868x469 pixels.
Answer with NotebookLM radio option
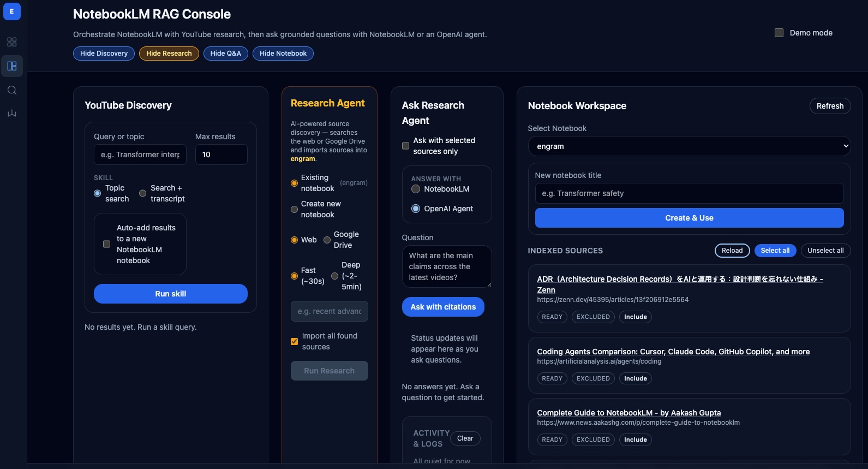click(x=416, y=189)
